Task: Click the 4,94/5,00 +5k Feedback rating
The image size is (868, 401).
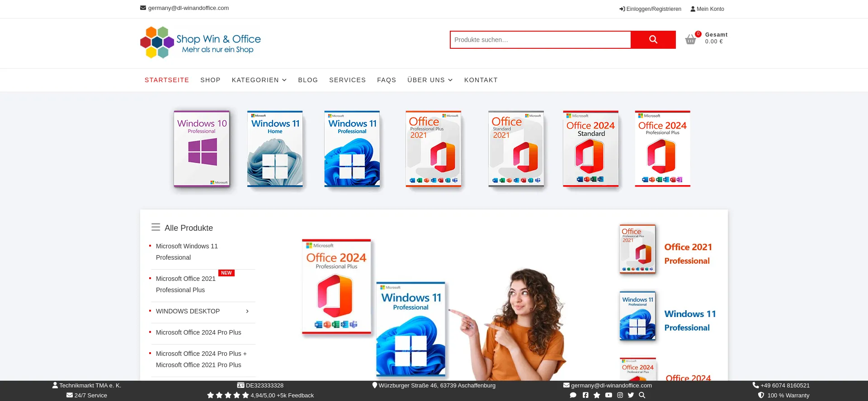Action: pos(282,395)
